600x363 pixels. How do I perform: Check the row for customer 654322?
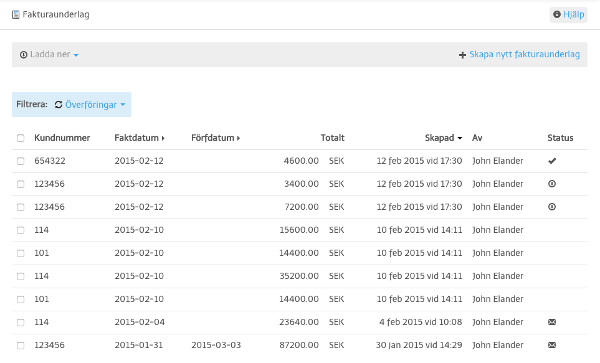(x=21, y=161)
